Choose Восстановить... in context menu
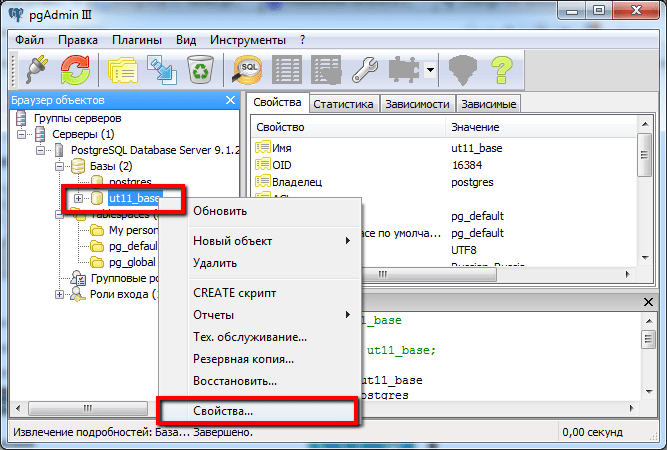 point(259,381)
